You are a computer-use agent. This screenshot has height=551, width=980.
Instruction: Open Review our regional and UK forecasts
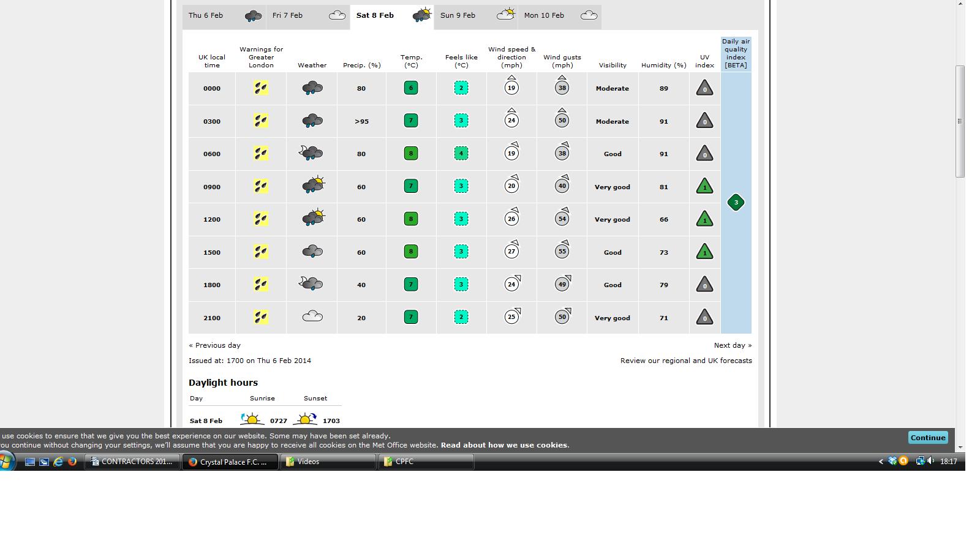pos(686,361)
